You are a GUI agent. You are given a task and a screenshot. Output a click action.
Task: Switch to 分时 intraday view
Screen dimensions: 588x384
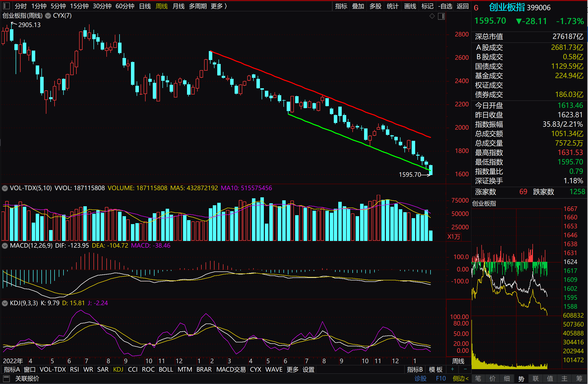tap(21, 6)
